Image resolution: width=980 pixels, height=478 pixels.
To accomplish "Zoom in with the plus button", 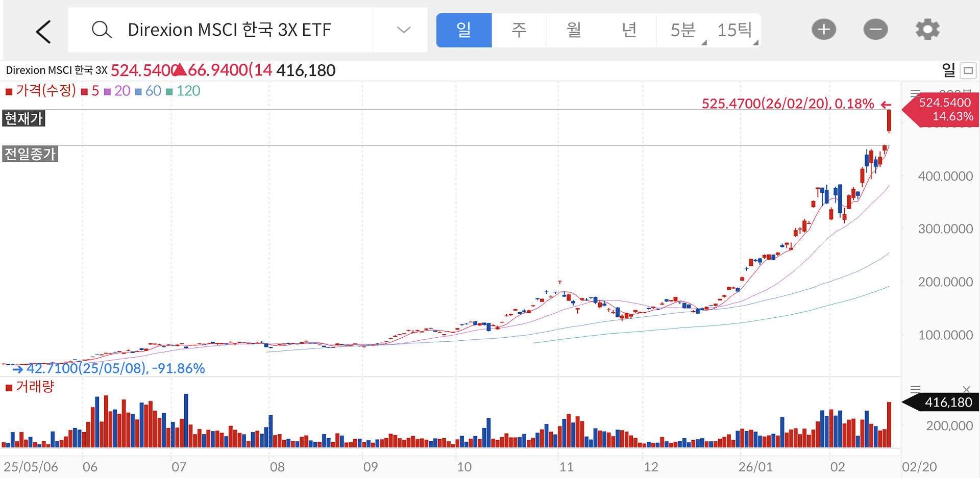I will point(824,30).
